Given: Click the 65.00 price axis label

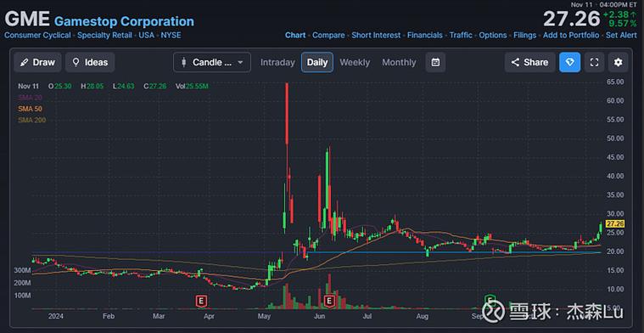Looking at the screenshot, I should [x=615, y=82].
